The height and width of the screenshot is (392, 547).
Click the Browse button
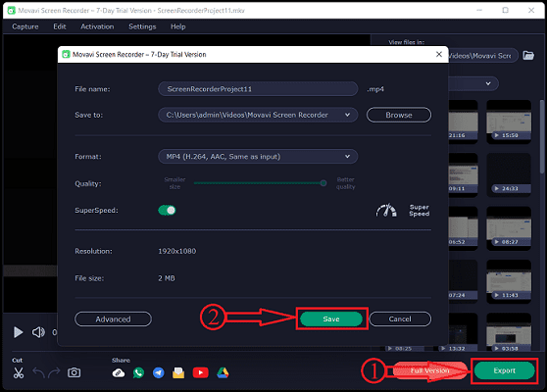[x=399, y=115]
